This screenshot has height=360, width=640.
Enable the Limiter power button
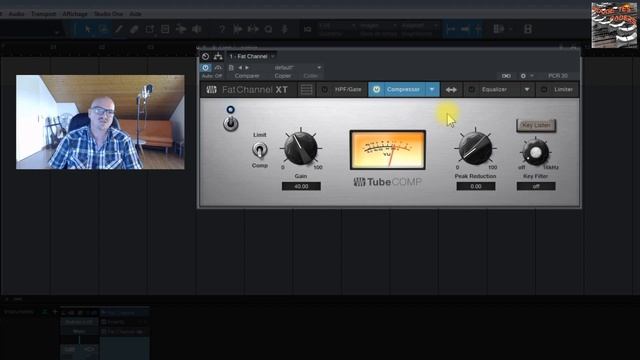point(544,89)
